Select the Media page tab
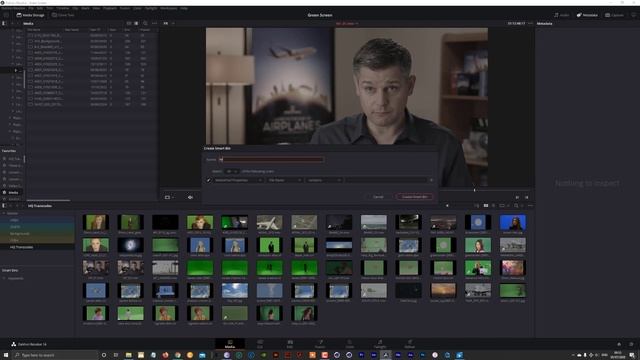640x360 pixels. click(x=230, y=344)
